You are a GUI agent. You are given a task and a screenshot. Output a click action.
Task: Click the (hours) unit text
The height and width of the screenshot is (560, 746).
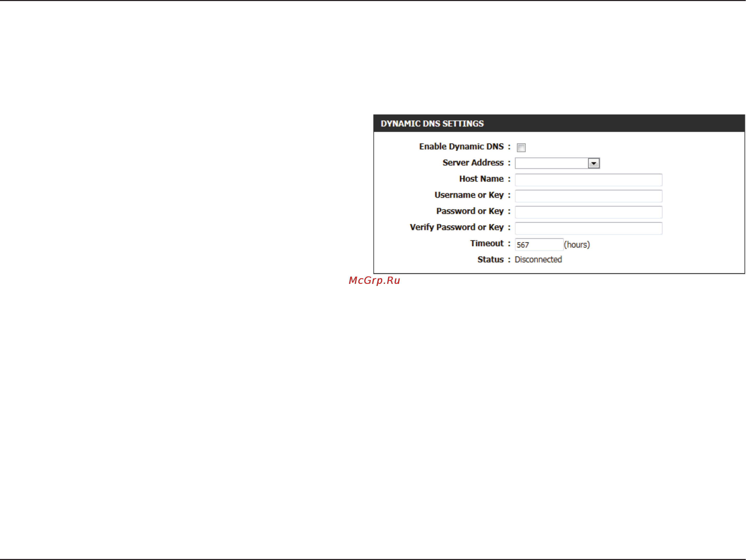coord(577,245)
